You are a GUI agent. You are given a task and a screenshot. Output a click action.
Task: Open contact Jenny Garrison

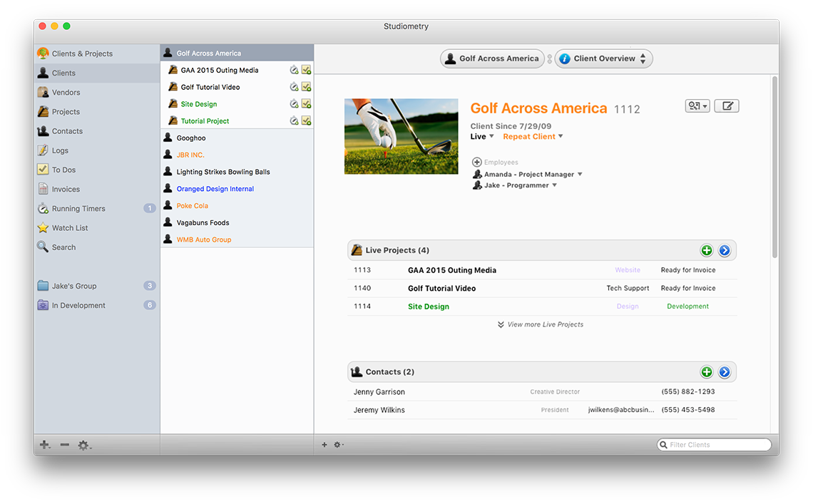pos(542,392)
